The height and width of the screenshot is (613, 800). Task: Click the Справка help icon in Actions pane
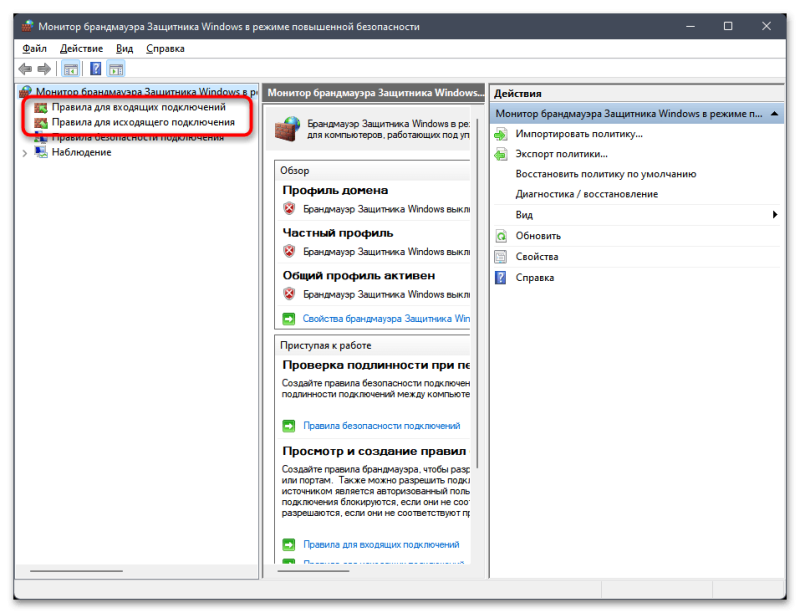pyautogui.click(x=501, y=278)
